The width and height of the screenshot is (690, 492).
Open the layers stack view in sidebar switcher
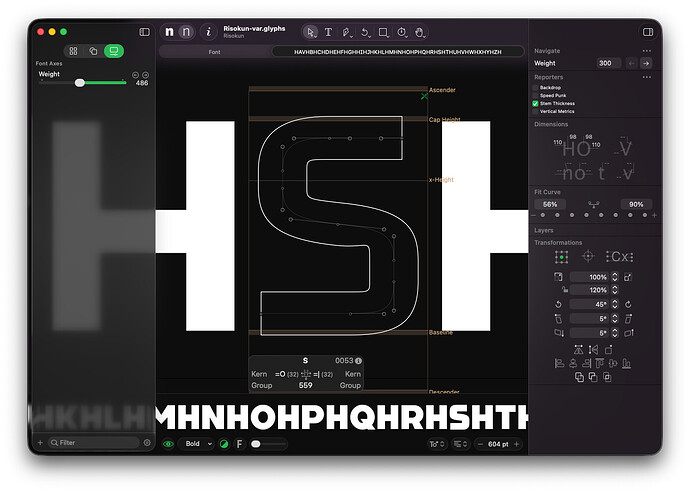(93, 51)
